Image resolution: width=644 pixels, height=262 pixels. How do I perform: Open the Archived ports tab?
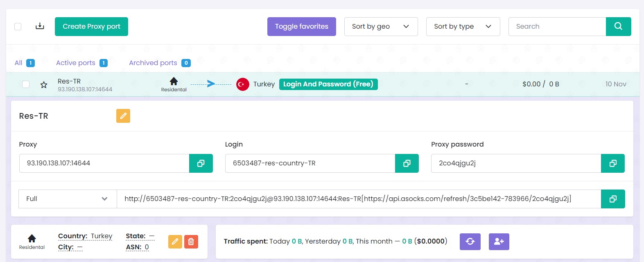point(153,63)
